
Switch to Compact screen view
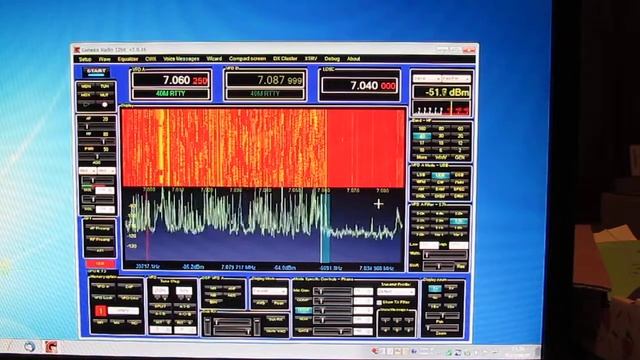tap(247, 59)
